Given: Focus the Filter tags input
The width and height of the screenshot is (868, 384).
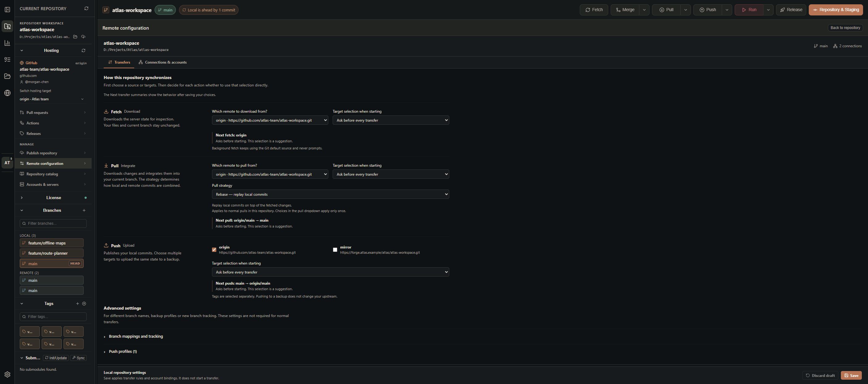Looking at the screenshot, I should [53, 317].
